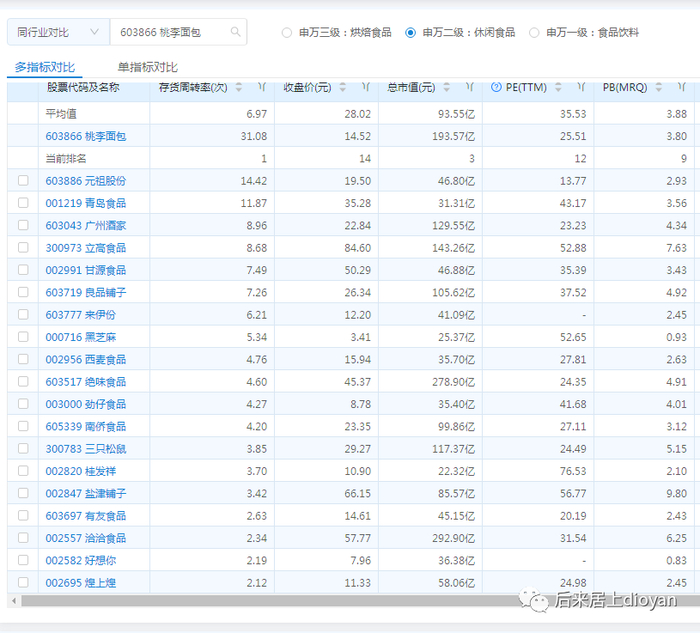Screen dimensions: 700x633
Task: Check the 603719 良品铺子 row checkbox
Action: tap(23, 292)
